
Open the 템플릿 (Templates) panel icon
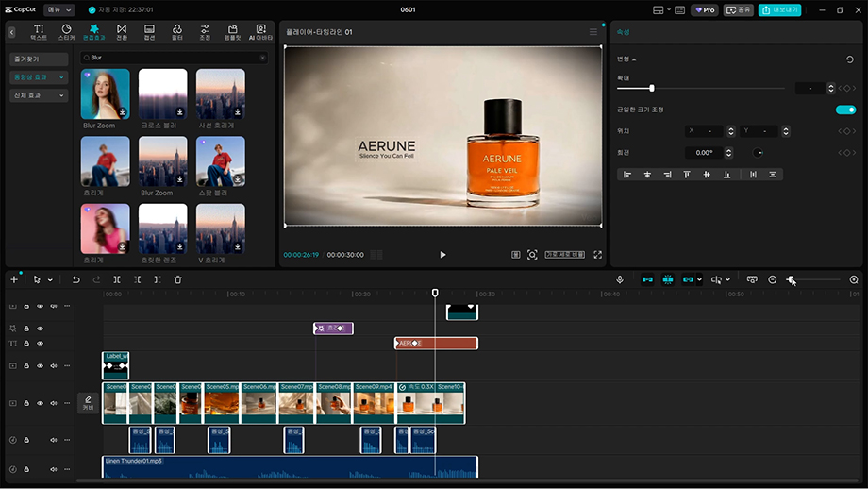coord(232,32)
